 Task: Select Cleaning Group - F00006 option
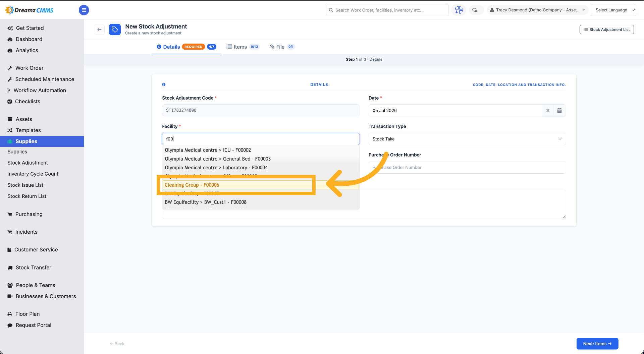261,185
